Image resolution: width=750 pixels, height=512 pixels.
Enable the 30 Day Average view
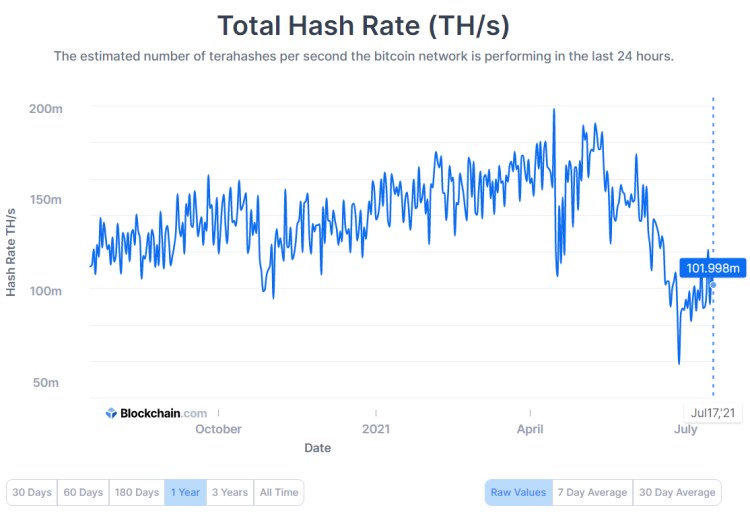click(x=677, y=492)
